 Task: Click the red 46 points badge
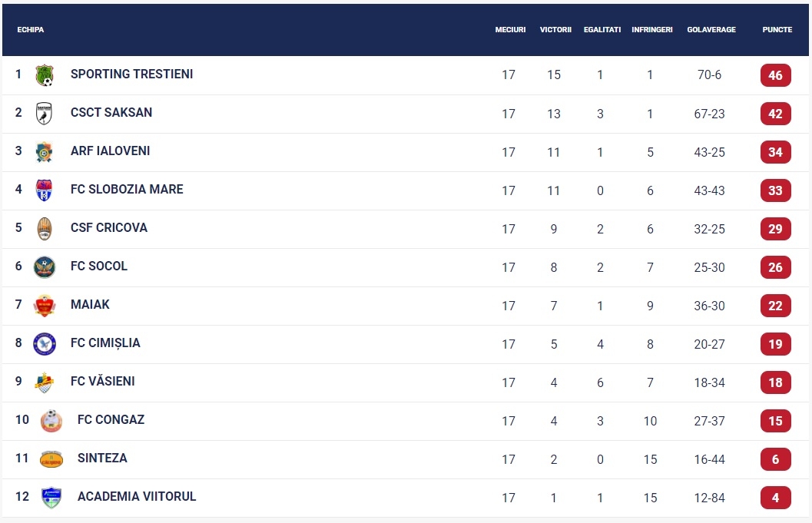click(775, 75)
